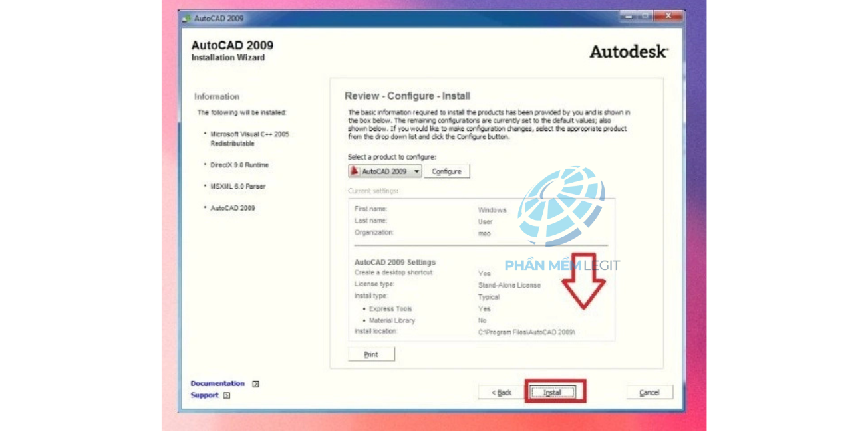Open the Documentation link
The width and height of the screenshot is (868, 436).
(217, 383)
